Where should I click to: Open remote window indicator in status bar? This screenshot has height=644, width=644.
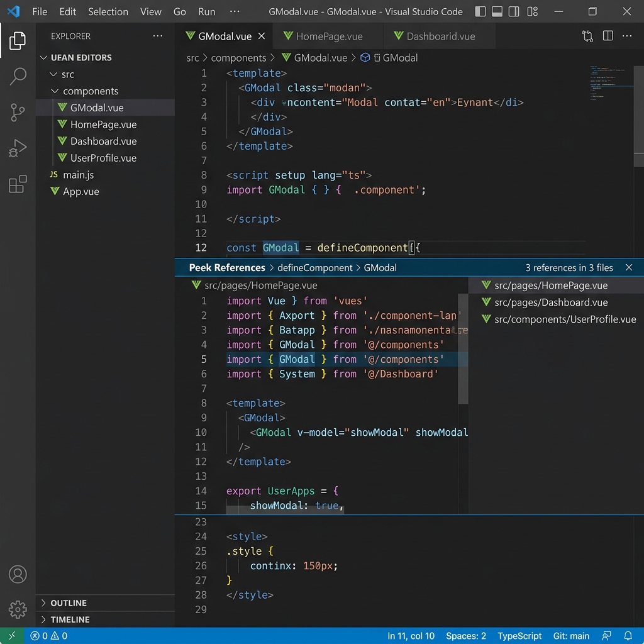click(12, 636)
